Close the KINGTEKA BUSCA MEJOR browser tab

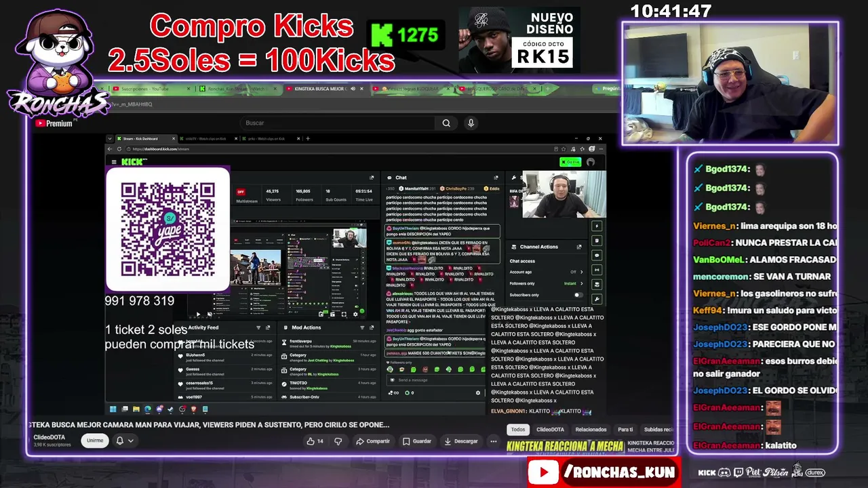click(361, 89)
